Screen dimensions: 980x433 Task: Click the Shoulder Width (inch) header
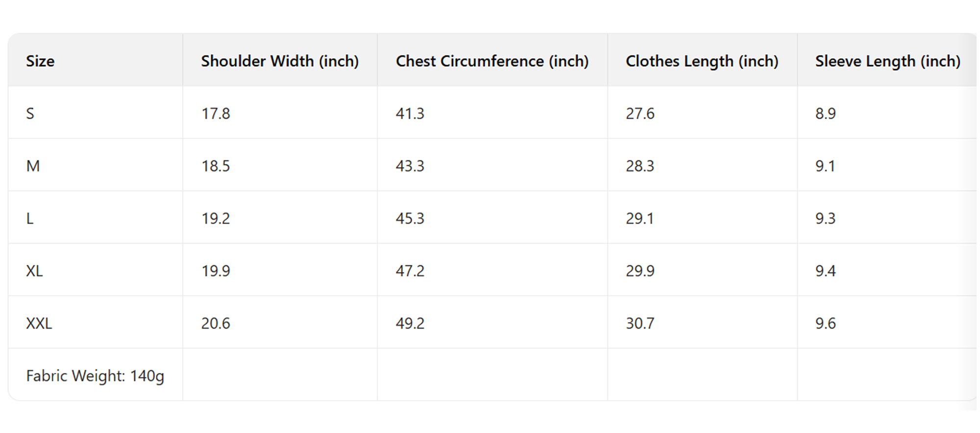[280, 61]
